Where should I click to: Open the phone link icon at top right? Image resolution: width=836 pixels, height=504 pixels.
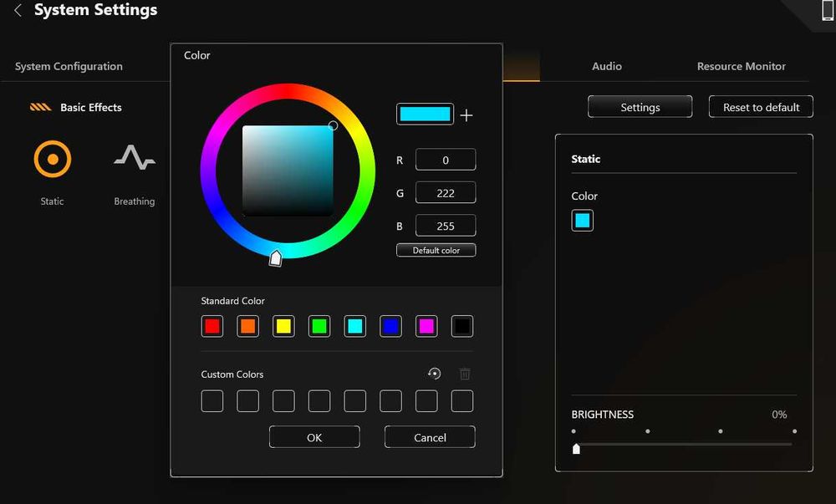tap(828, 11)
